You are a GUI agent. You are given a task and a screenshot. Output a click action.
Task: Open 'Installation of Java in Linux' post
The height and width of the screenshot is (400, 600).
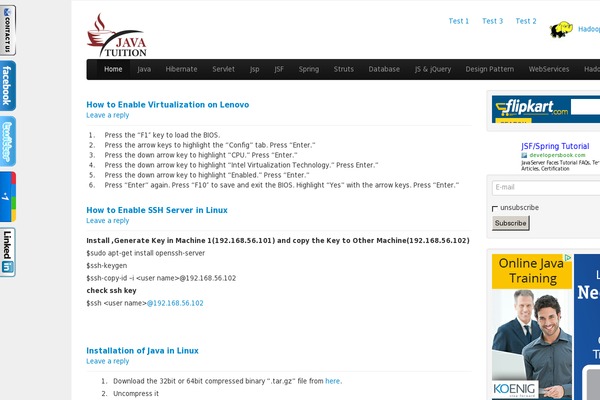point(142,351)
